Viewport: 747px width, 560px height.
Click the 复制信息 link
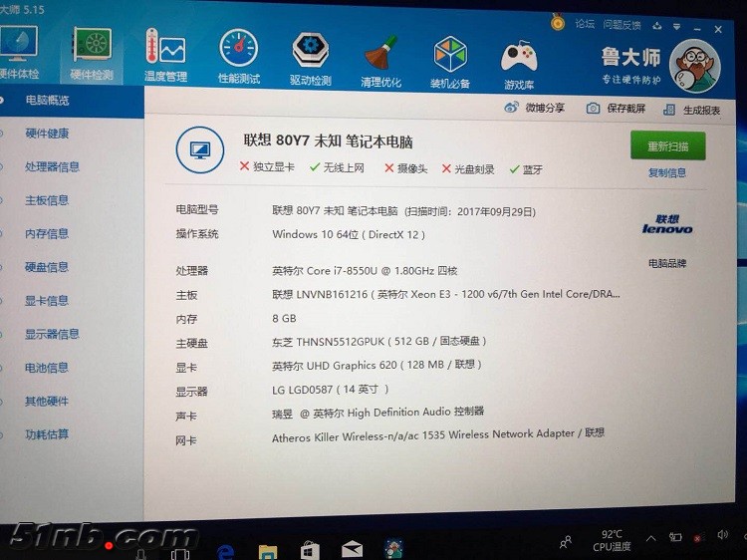tap(667, 172)
